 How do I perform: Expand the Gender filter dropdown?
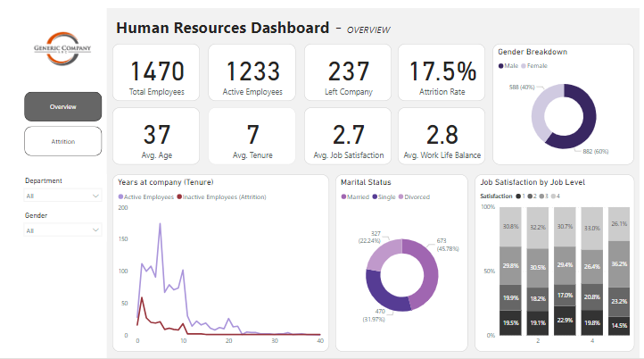coord(62,230)
